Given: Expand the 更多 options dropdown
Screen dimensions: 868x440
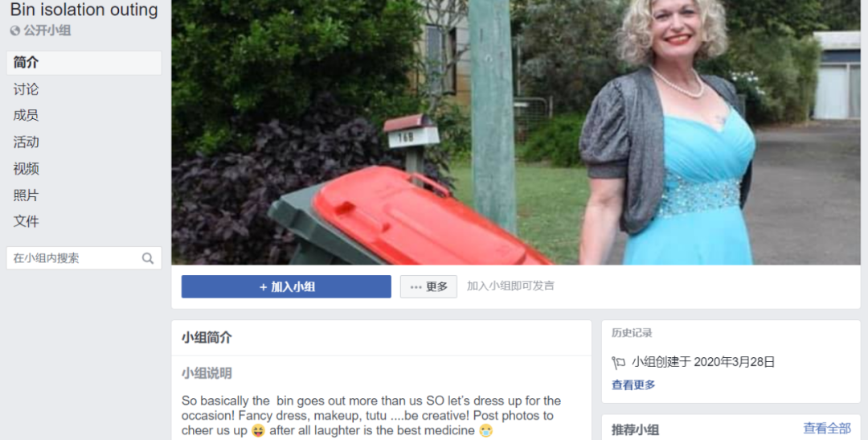Looking at the screenshot, I should pyautogui.click(x=428, y=286).
